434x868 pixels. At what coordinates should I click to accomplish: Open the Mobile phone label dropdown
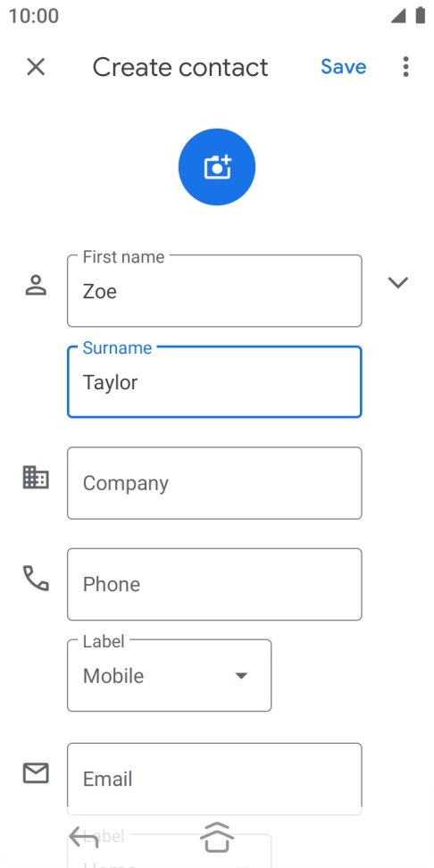[170, 675]
